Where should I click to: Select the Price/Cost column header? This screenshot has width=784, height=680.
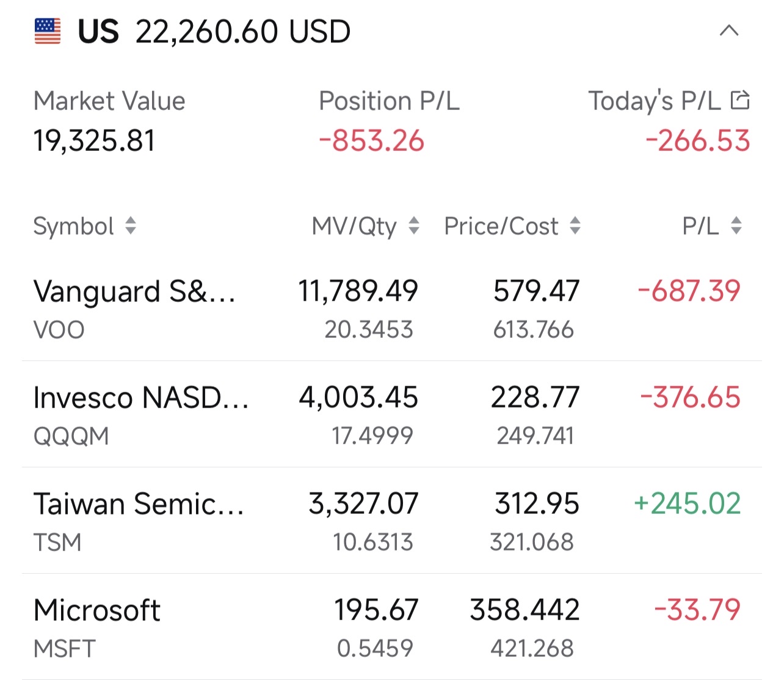coord(501,226)
